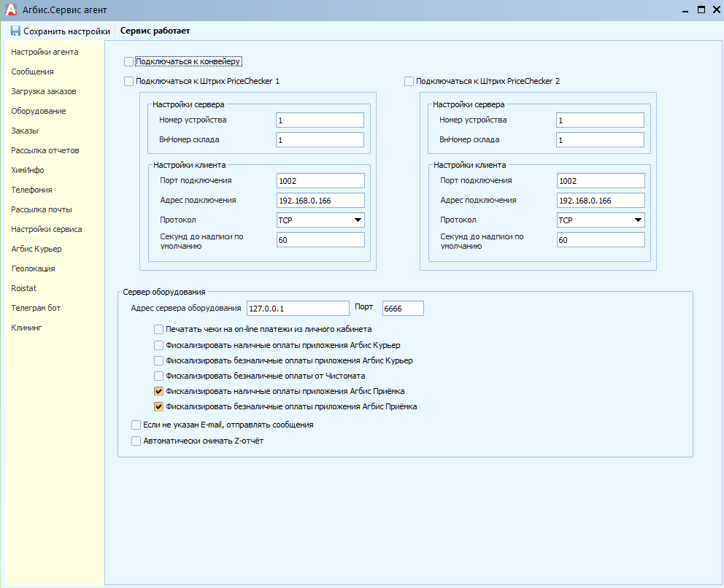Click Порт подключения field for PriceChecker 2
The width and height of the screenshot is (724, 588).
(x=601, y=180)
